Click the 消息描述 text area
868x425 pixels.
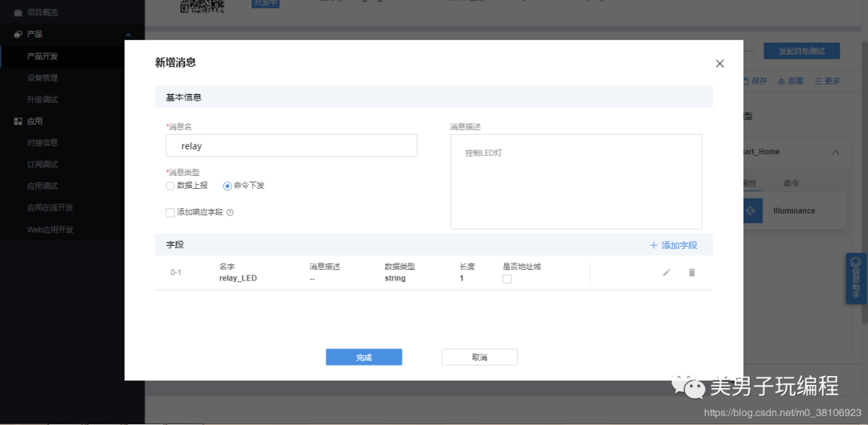click(x=575, y=182)
